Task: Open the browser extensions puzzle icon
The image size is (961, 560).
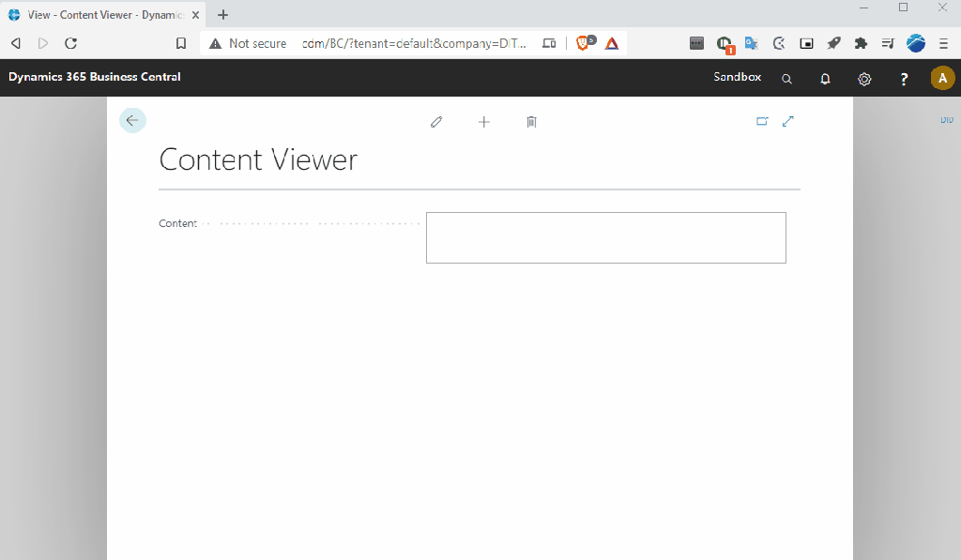Action: click(861, 43)
